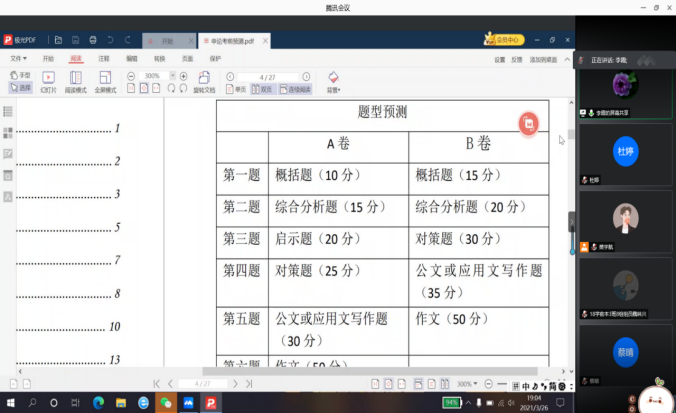
Task: Click the red floating PDF convert button
Action: [x=529, y=123]
